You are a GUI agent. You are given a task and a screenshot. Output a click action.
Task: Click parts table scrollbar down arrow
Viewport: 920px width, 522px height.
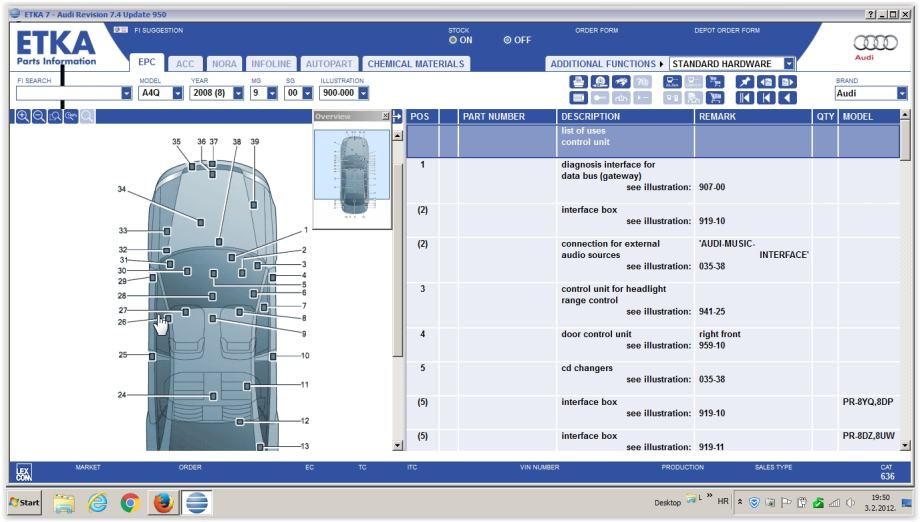905,446
